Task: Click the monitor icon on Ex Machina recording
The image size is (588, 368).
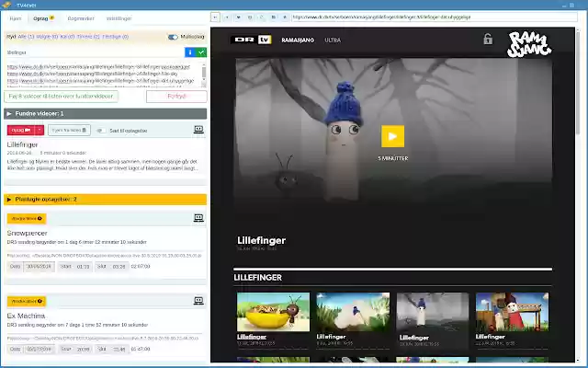Action: tap(198, 301)
